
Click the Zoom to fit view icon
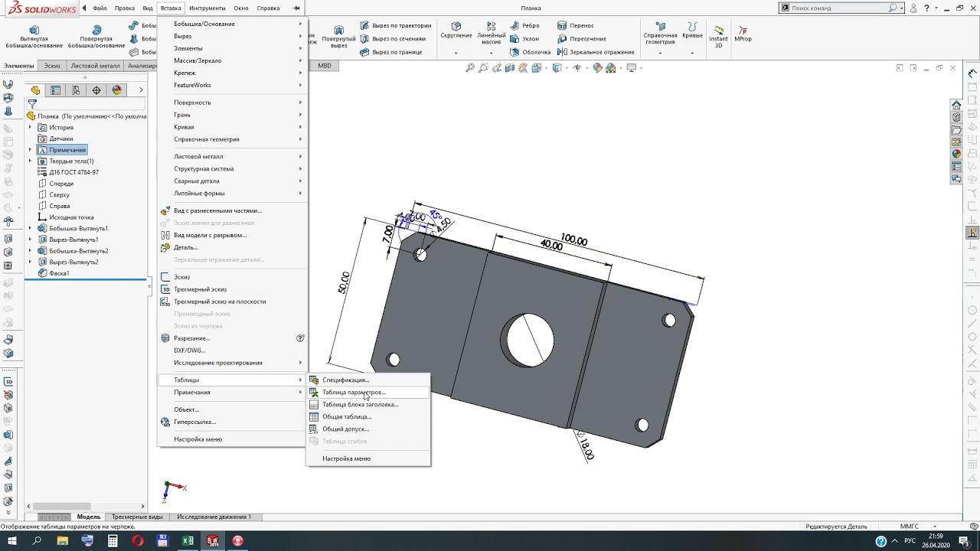point(470,68)
